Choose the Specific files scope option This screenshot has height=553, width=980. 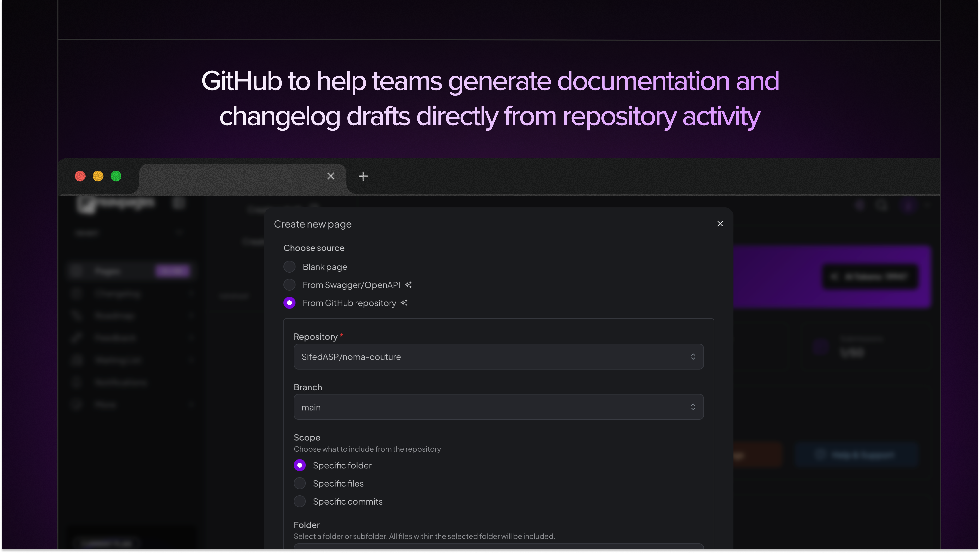[x=300, y=483]
